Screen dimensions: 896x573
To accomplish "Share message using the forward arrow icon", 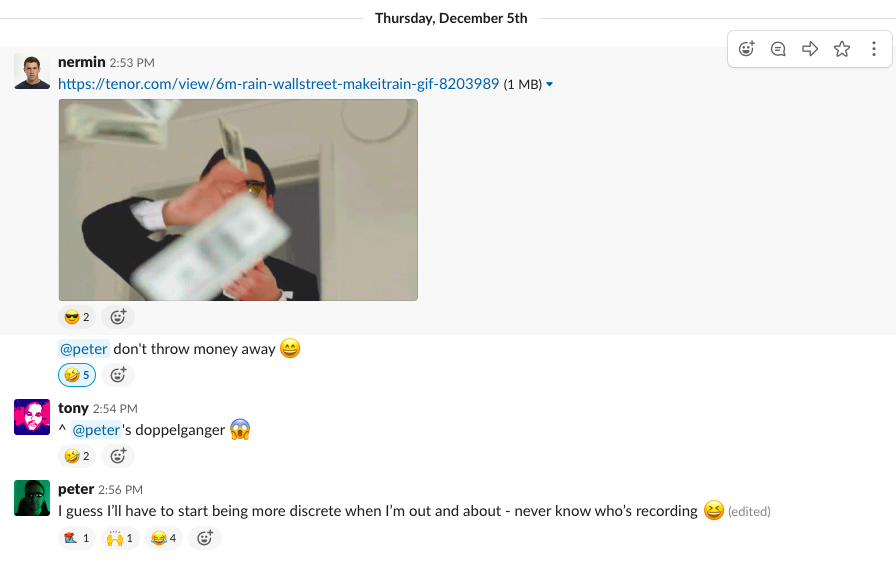I will (810, 49).
